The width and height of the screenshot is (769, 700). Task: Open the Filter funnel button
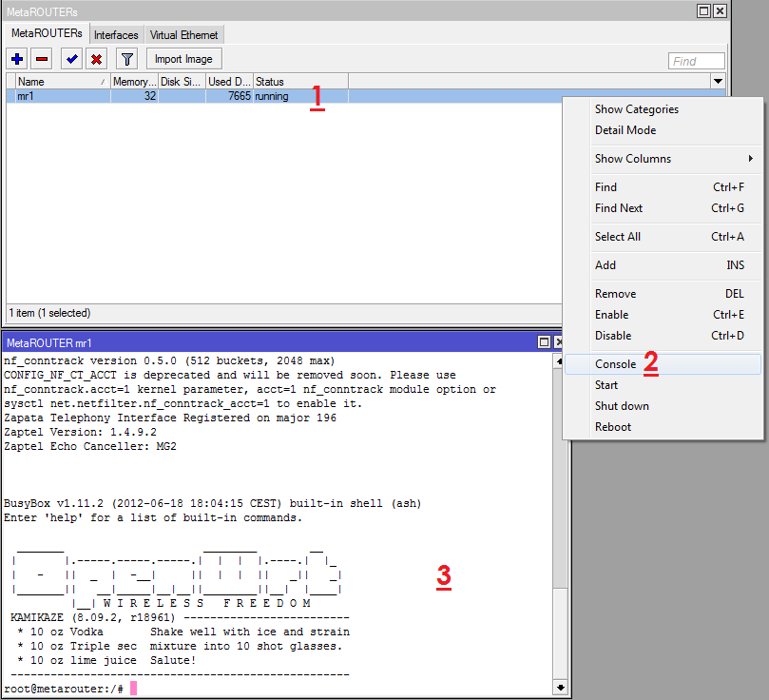point(127,59)
